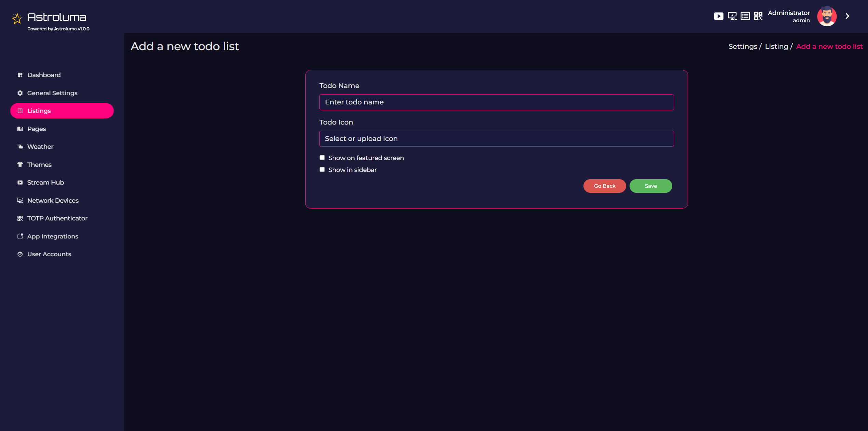Click the Save button
Image resolution: width=868 pixels, height=431 pixels.
click(x=651, y=185)
